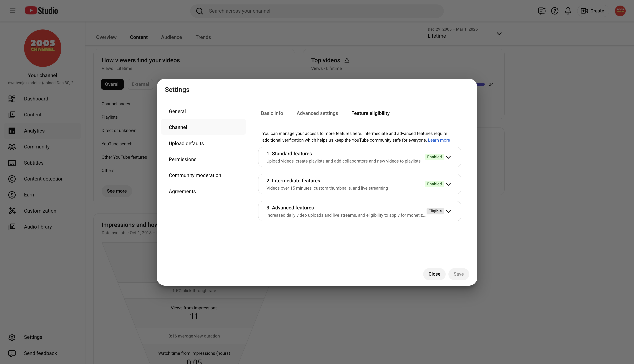Click the Save button in Settings

pyautogui.click(x=458, y=274)
